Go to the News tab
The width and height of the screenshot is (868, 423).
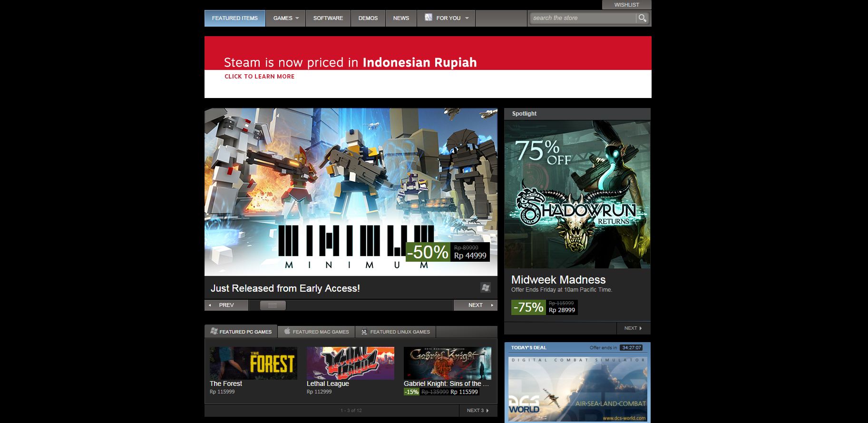[401, 18]
